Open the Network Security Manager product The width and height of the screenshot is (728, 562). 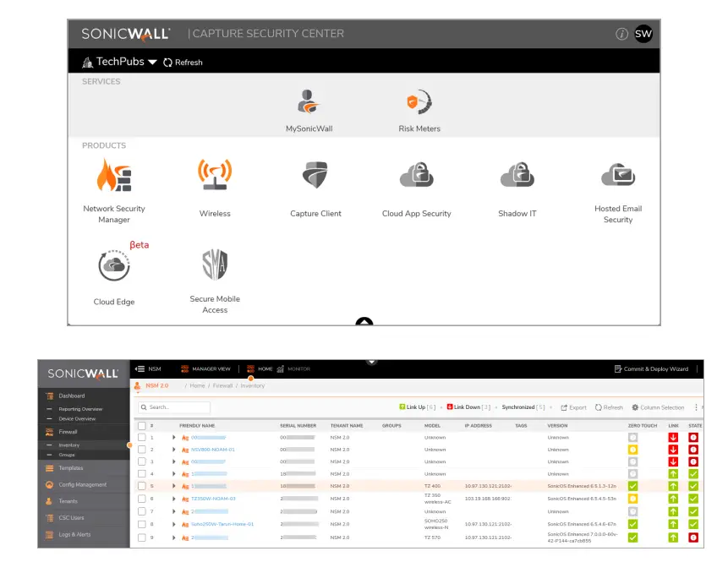pyautogui.click(x=114, y=191)
